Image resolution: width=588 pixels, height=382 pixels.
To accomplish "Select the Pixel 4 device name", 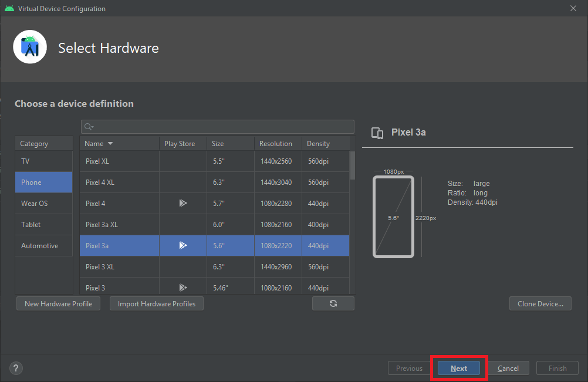I will pyautogui.click(x=95, y=203).
